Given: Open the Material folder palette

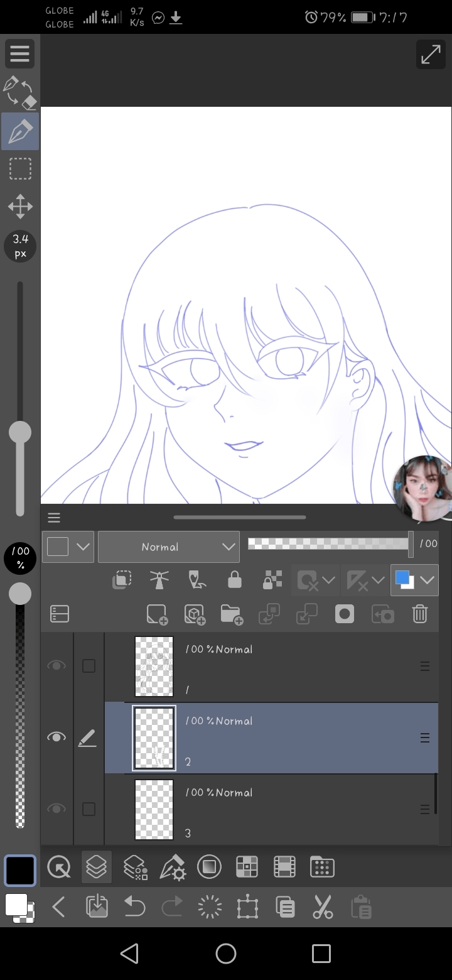Looking at the screenshot, I should click(x=322, y=868).
